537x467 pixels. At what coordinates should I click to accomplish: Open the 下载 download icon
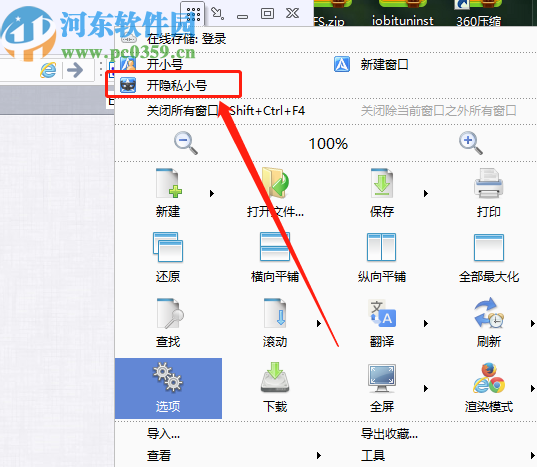coord(275,377)
